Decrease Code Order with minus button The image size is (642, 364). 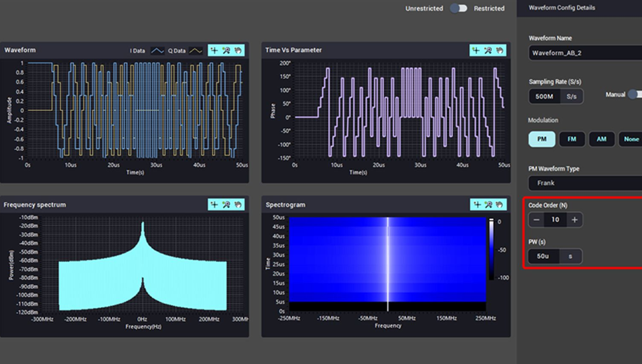click(536, 220)
